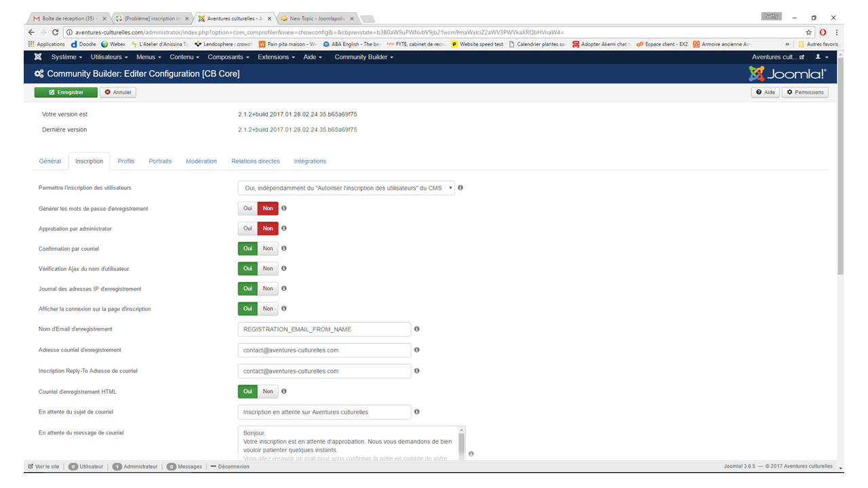Expand the Community Builder menu

[363, 57]
